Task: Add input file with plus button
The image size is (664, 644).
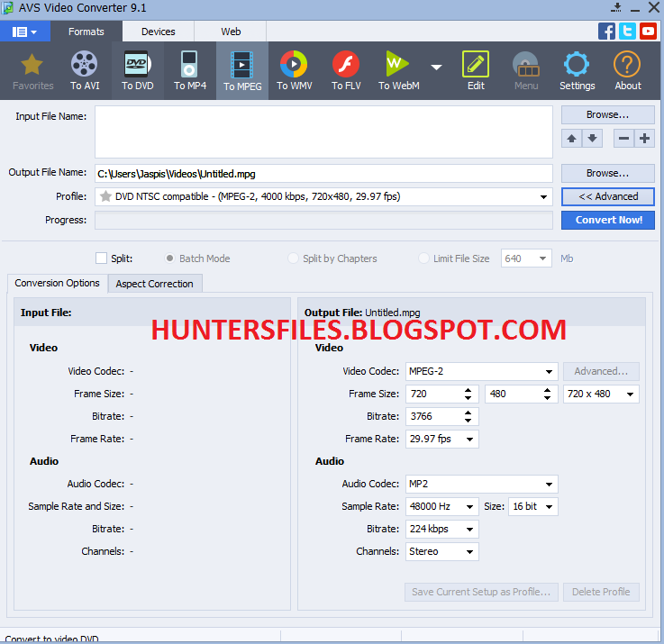Action: point(644,139)
